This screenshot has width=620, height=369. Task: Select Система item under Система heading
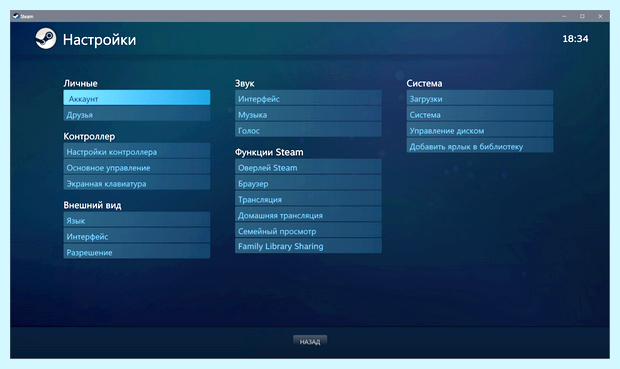click(480, 114)
